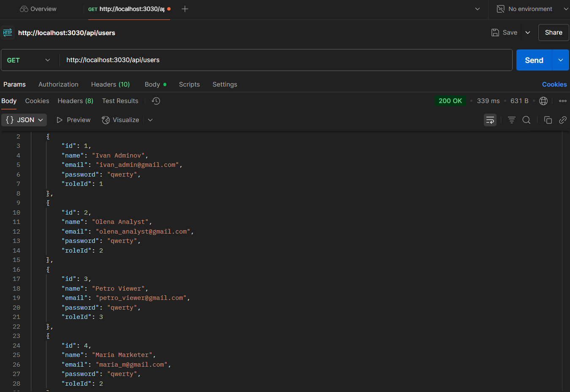Click line number 10 in the gutter
Screen dimensions: 570x392
[16, 212]
